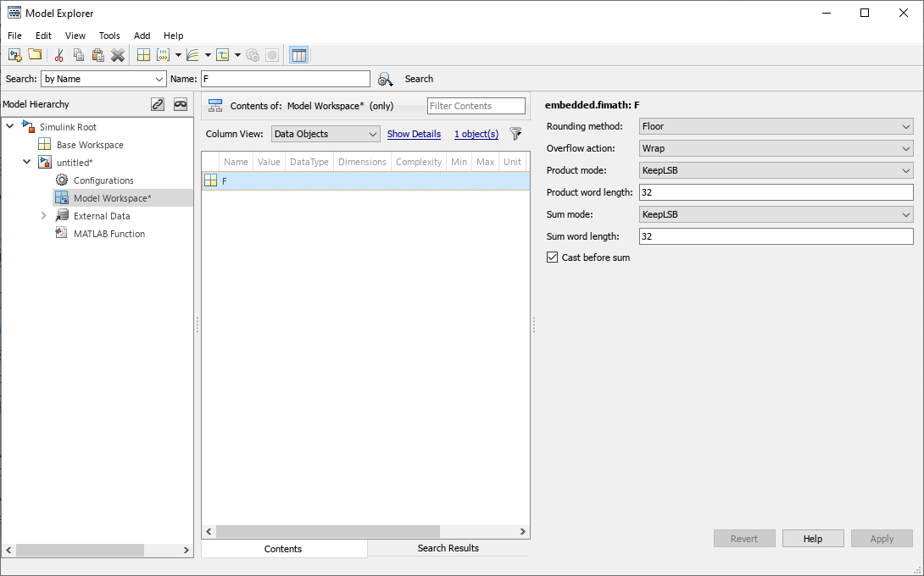
Task: Click the filter funnel icon
Action: point(515,134)
